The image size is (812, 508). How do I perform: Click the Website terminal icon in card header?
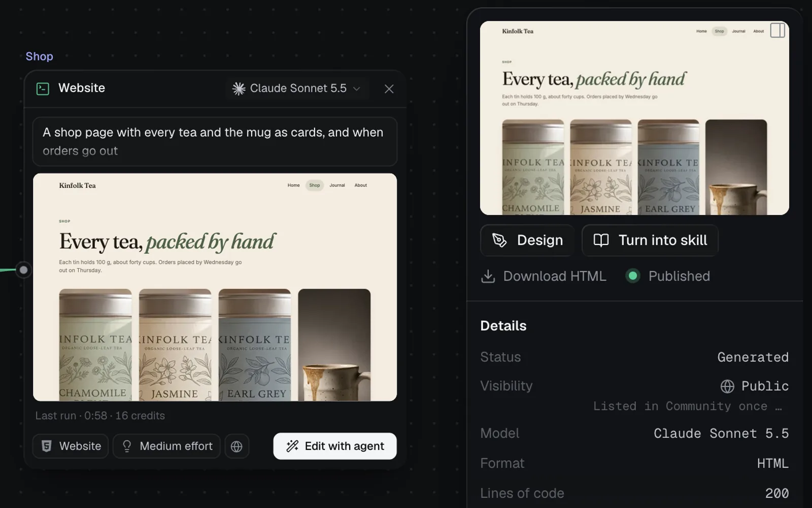click(x=43, y=89)
